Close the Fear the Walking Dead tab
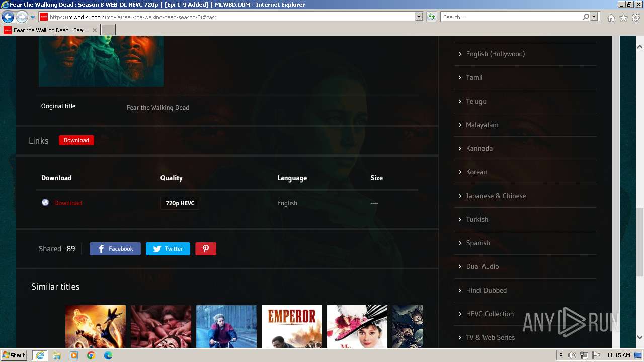 click(x=95, y=30)
